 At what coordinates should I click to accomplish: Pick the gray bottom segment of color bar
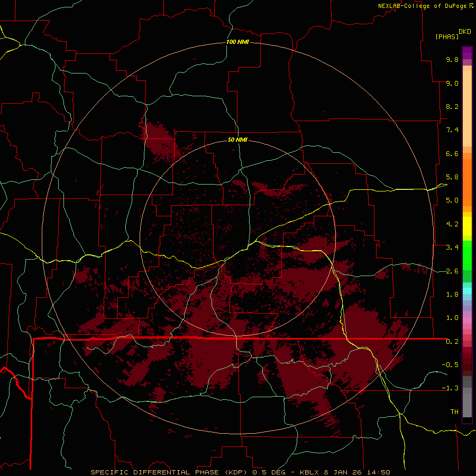coord(467,405)
